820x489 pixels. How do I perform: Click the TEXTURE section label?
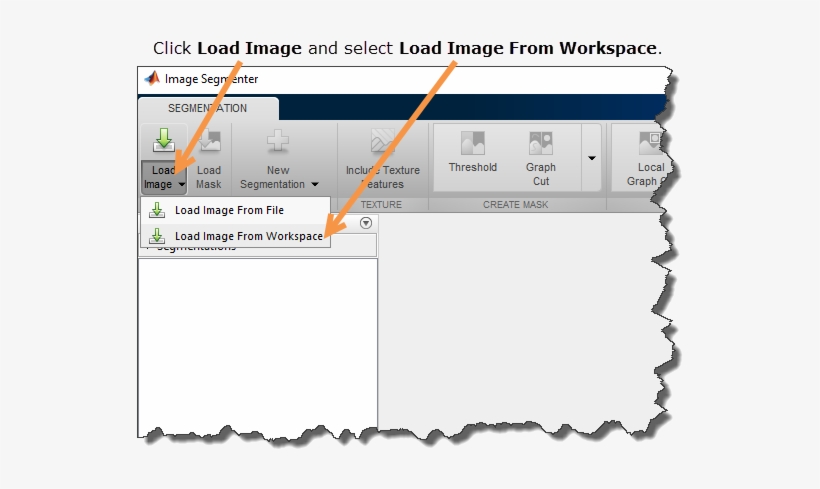pos(381,204)
